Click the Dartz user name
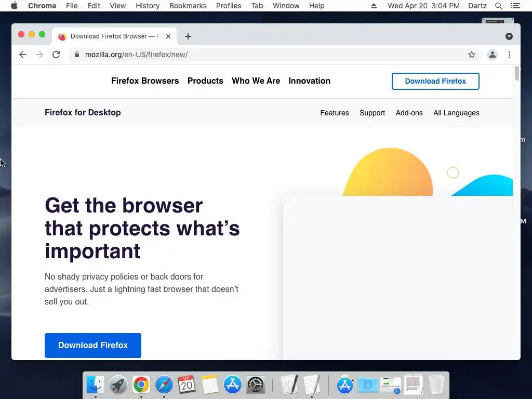This screenshot has height=399, width=532. (x=477, y=6)
